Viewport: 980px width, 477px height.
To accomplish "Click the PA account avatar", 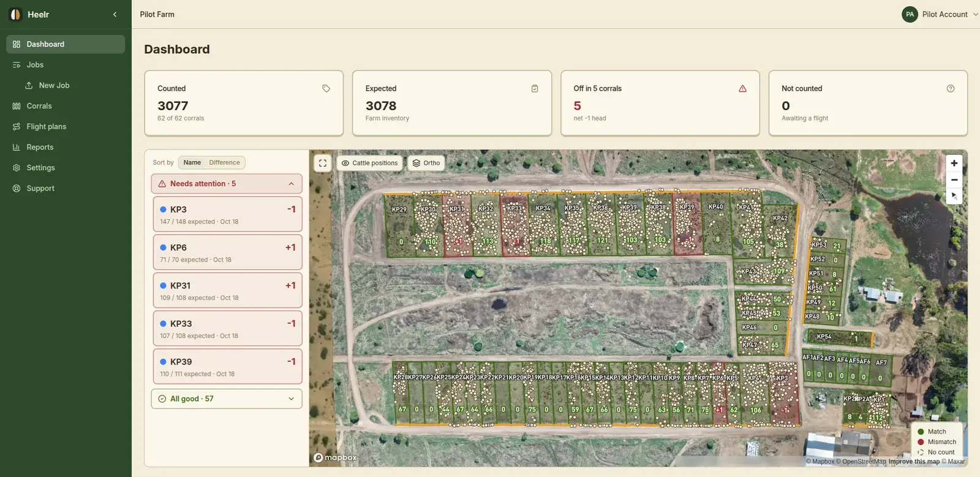I will click(910, 14).
